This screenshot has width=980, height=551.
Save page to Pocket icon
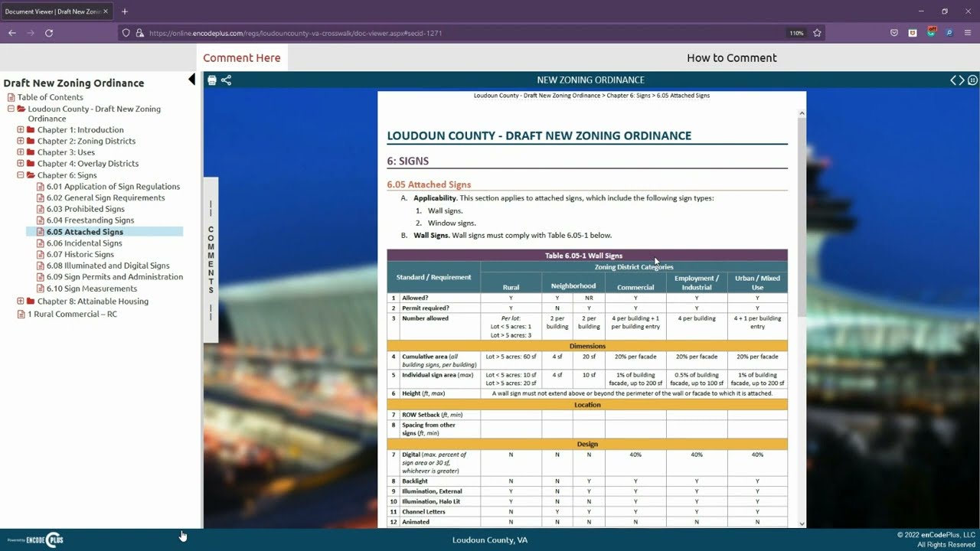(894, 33)
